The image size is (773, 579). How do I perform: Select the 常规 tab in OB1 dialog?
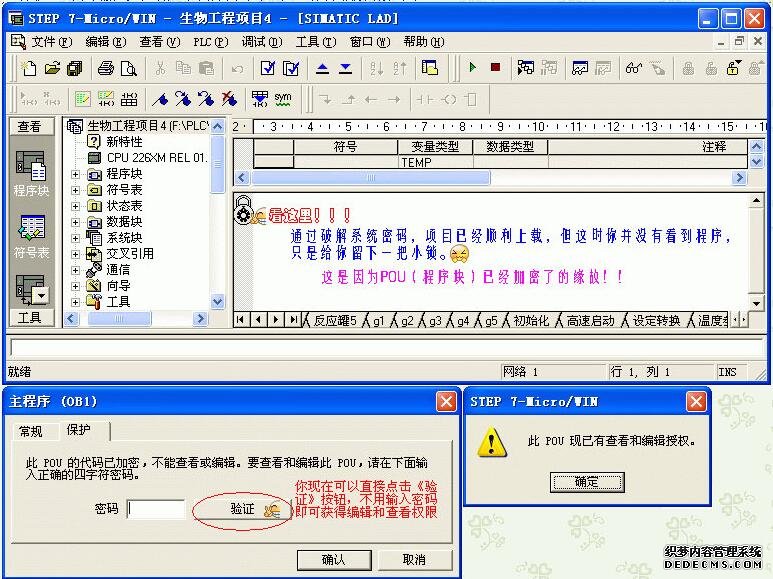31,432
